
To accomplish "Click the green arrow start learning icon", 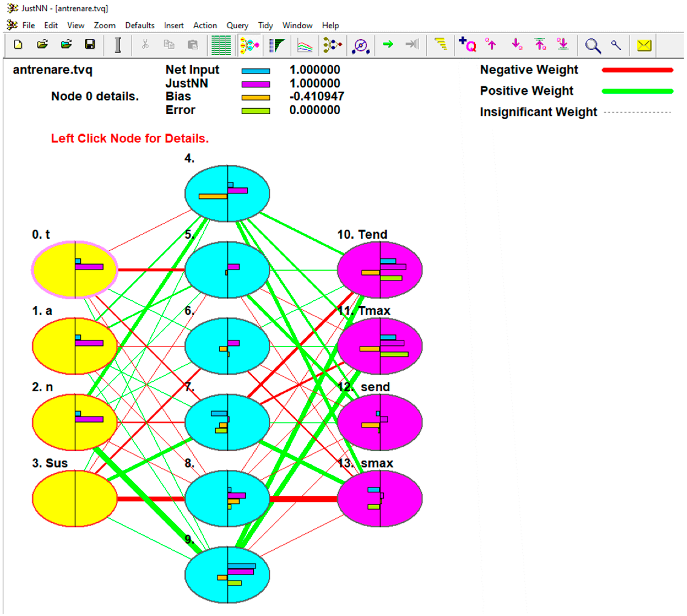I will [x=388, y=44].
